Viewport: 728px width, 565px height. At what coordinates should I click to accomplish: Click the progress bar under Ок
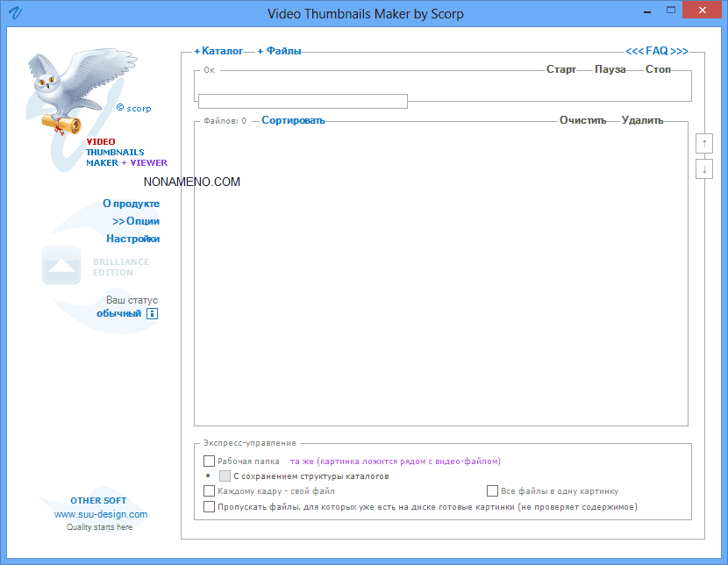[x=303, y=101]
